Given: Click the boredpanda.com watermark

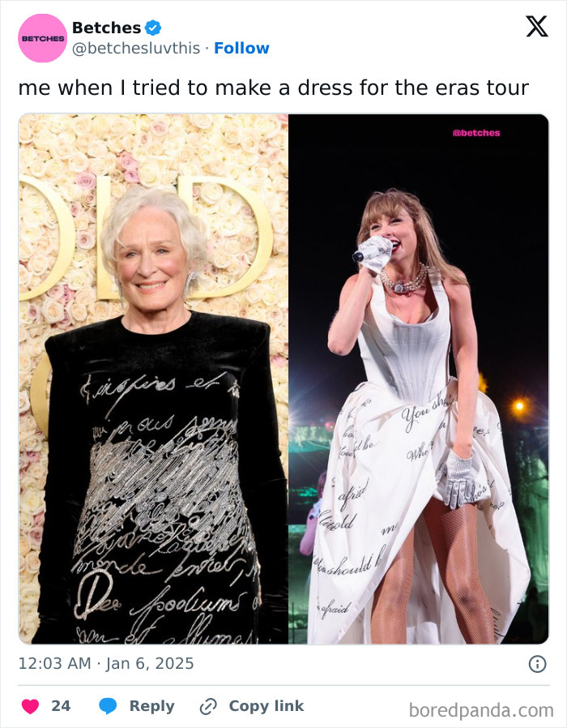Looking at the screenshot, I should (x=481, y=711).
